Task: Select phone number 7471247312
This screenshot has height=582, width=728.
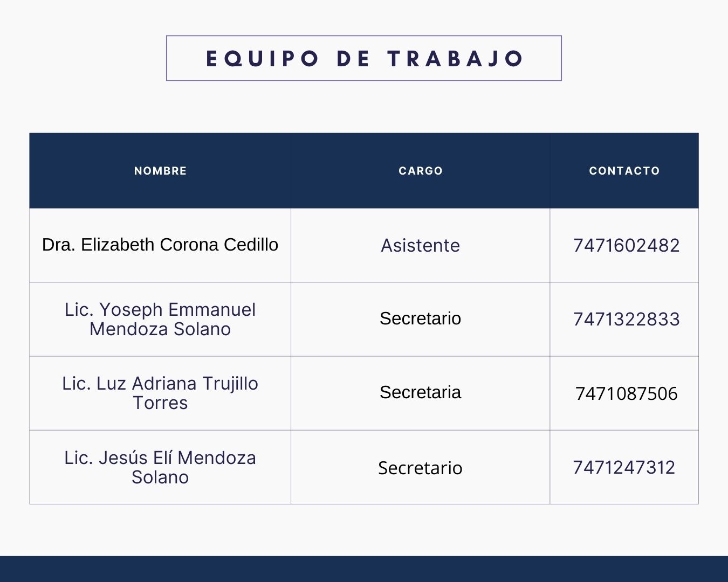Action: point(624,467)
